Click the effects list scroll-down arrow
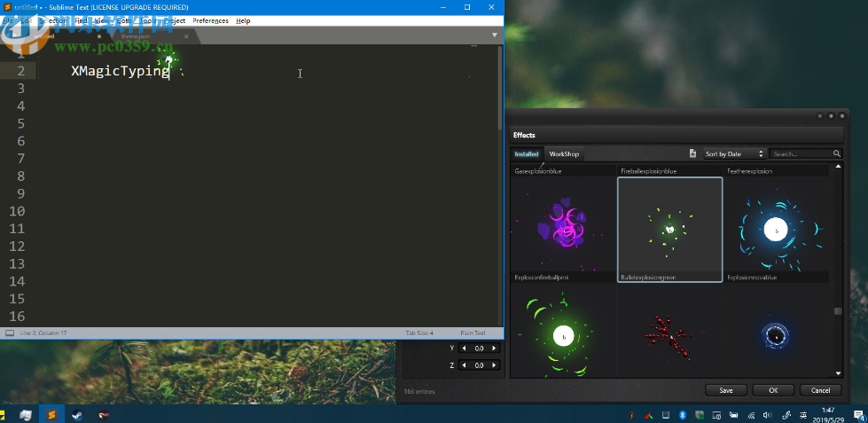Screen dimensions: 868x423 pyautogui.click(x=838, y=373)
